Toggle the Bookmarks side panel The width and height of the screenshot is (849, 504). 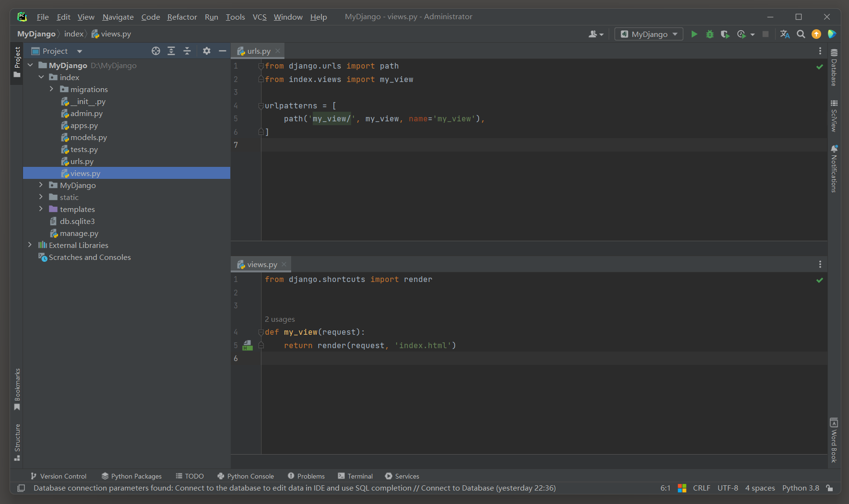click(17, 389)
